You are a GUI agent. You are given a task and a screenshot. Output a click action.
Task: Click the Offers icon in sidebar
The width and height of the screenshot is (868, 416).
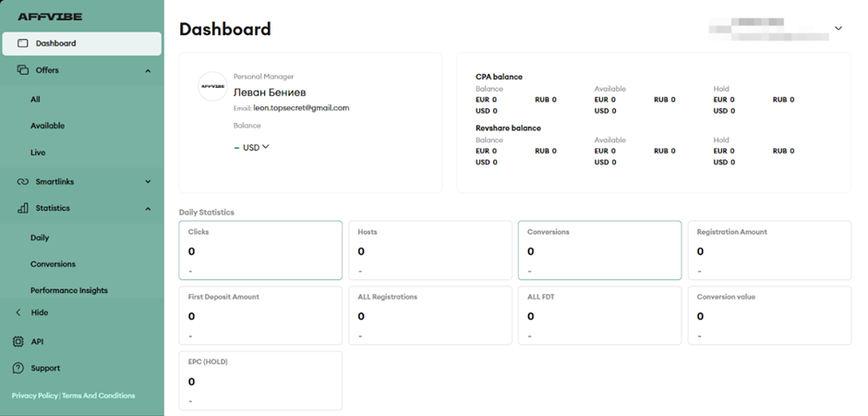[23, 70]
